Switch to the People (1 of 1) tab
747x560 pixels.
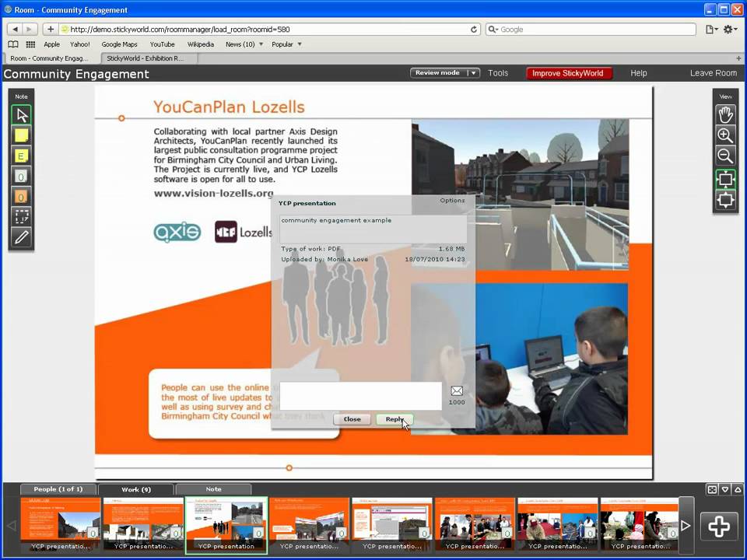tap(58, 489)
